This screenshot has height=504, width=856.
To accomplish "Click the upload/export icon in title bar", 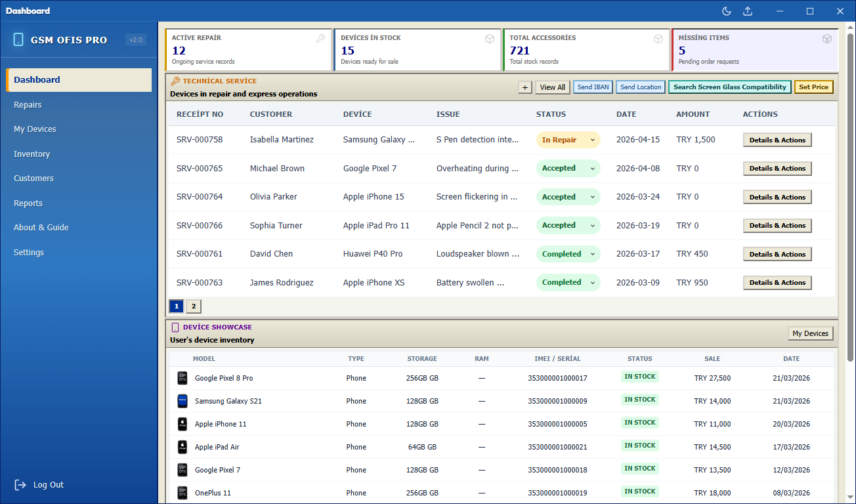I will (x=748, y=11).
